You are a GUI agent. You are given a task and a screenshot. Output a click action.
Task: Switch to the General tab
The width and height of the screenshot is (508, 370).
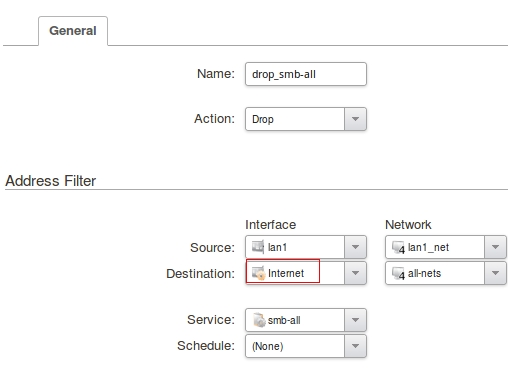73,31
